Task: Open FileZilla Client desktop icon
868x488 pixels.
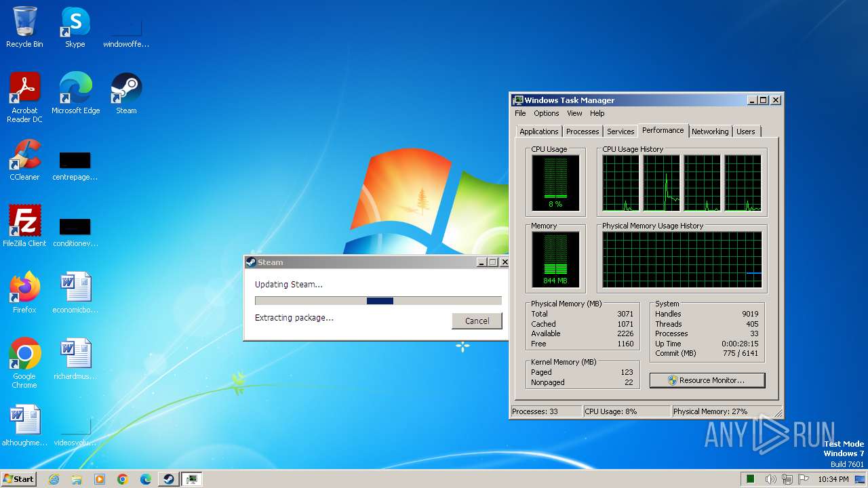Action: click(24, 226)
